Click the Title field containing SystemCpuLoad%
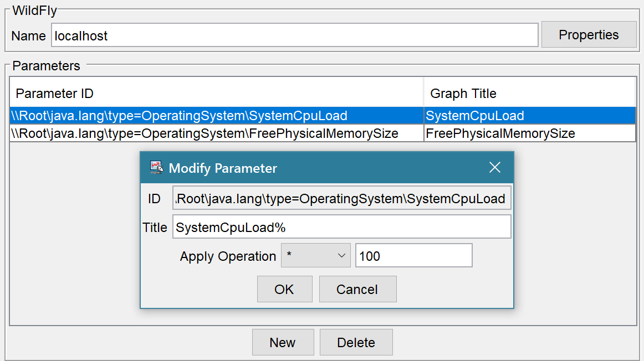This screenshot has width=644, height=361. (x=342, y=227)
